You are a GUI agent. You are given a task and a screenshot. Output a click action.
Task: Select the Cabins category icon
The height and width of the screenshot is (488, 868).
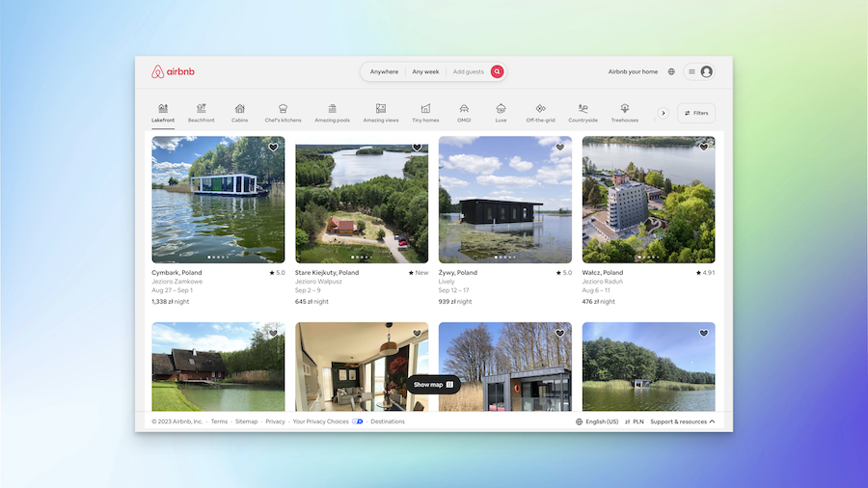239,109
